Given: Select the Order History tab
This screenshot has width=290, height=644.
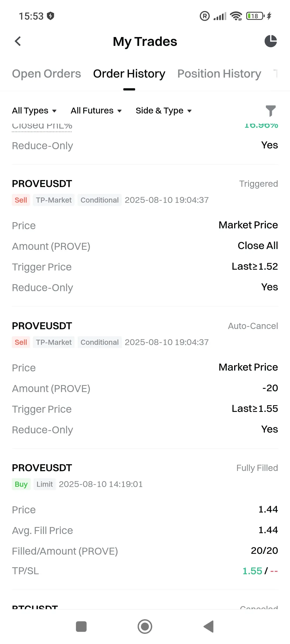Looking at the screenshot, I should pos(129,74).
